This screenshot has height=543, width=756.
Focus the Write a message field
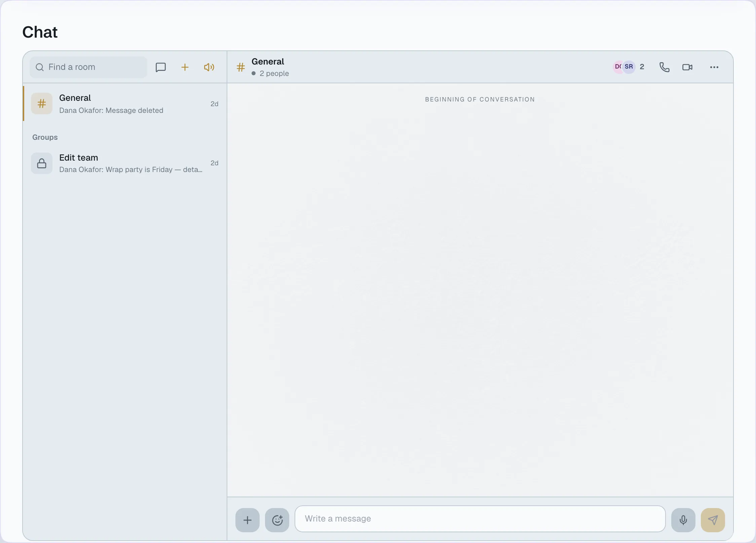(480, 519)
